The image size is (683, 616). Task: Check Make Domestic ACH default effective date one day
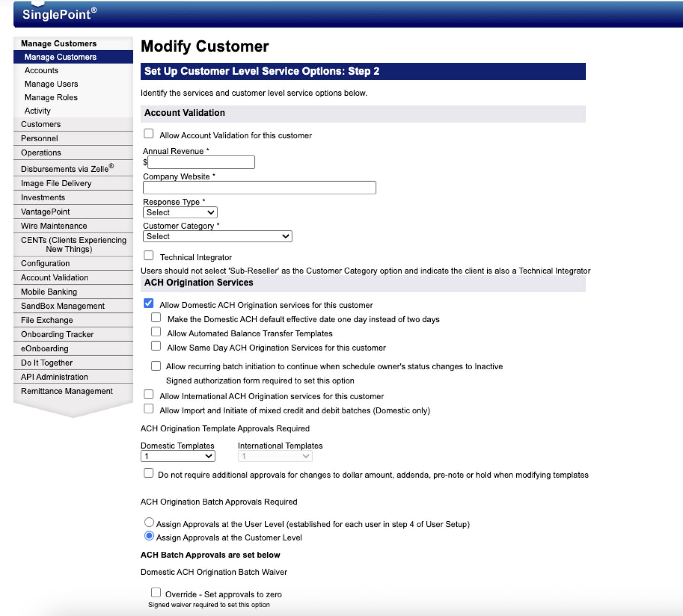[x=156, y=318]
